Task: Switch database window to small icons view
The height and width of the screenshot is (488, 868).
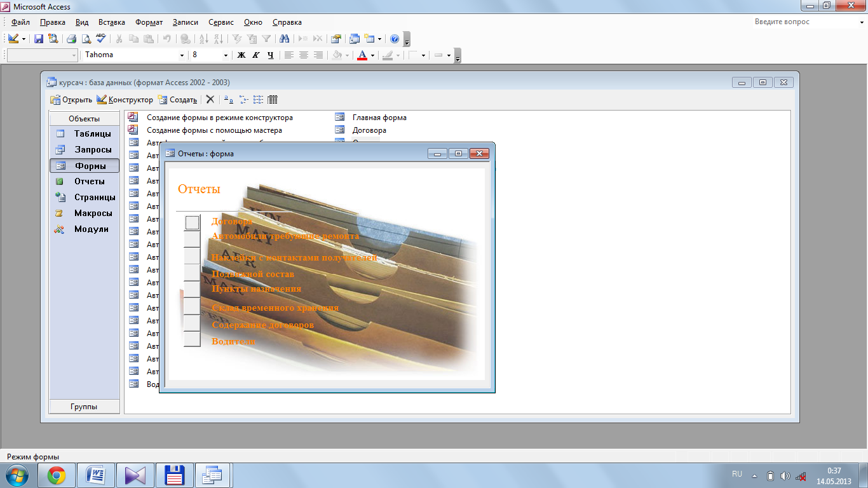Action: [x=243, y=100]
